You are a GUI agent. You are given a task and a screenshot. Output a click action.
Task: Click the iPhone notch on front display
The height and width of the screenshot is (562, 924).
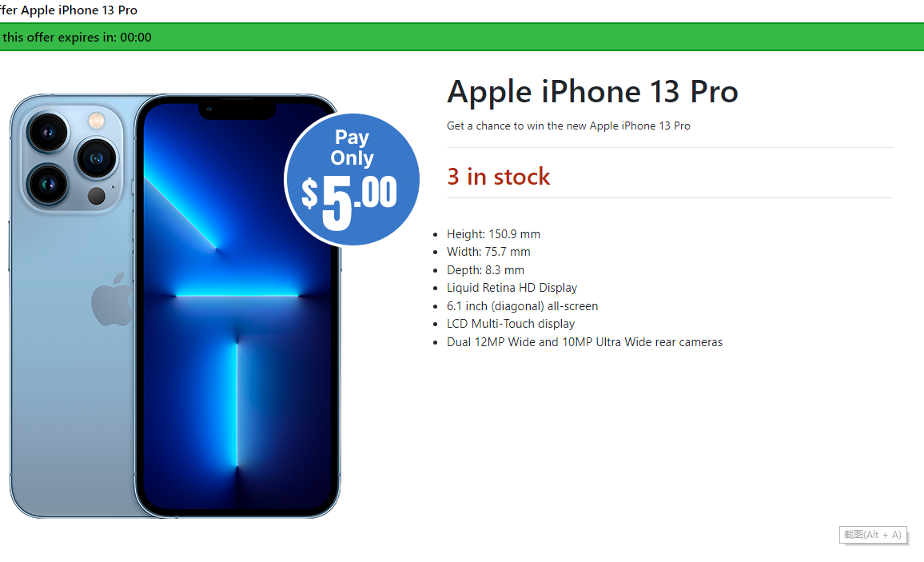[237, 111]
